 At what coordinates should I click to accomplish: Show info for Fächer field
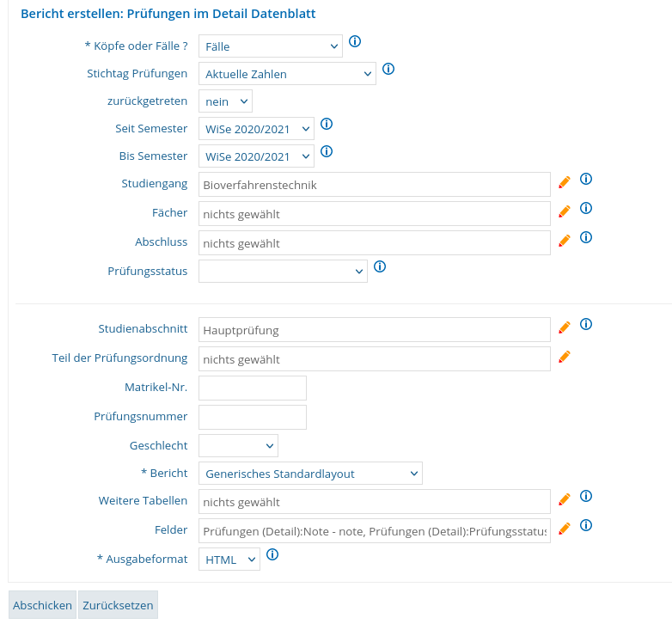click(x=586, y=208)
